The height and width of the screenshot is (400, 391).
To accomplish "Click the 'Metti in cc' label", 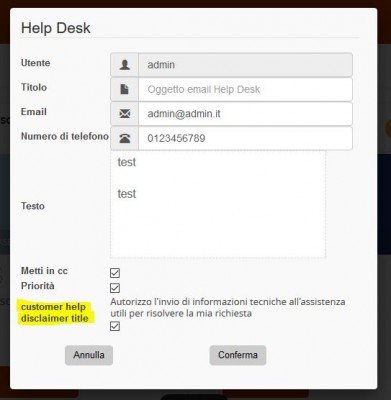I will click(44, 271).
